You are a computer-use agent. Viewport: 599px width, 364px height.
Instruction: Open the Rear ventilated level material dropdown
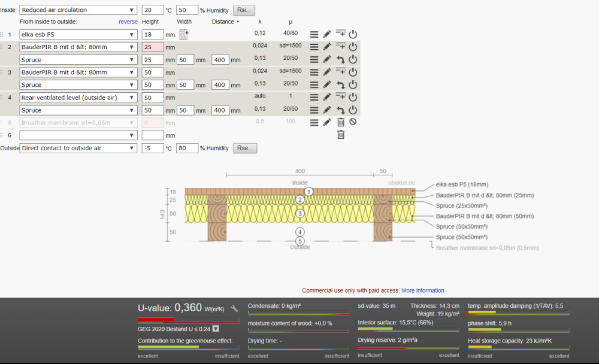[78, 98]
